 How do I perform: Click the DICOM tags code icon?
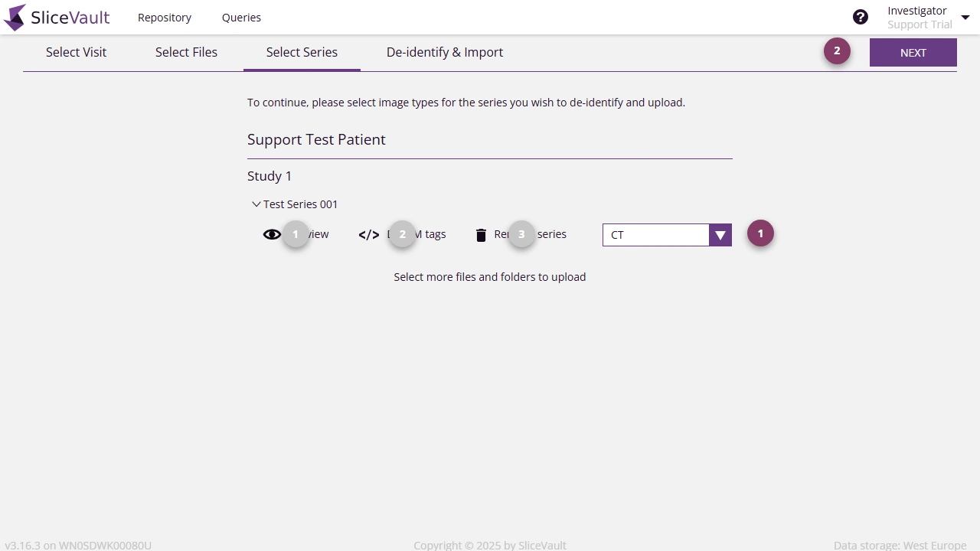pos(368,234)
